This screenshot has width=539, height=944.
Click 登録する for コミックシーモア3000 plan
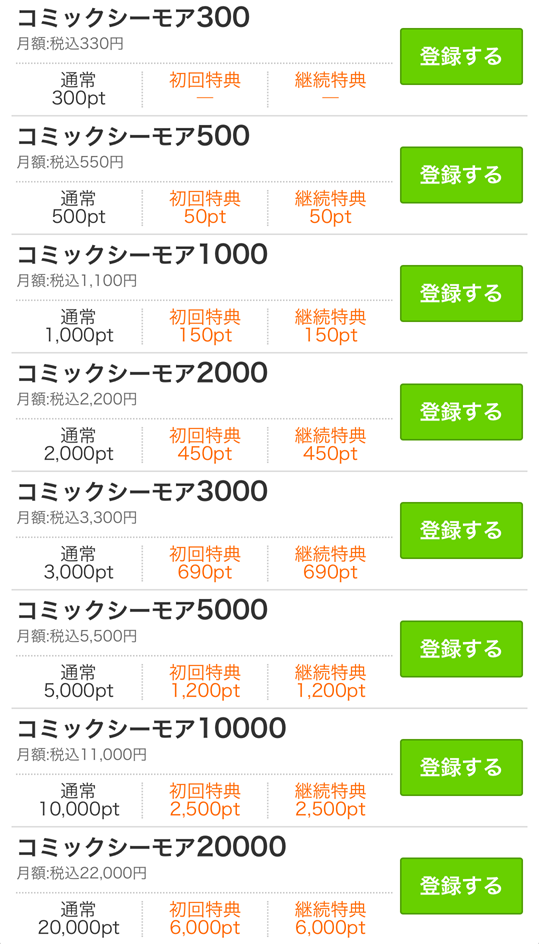[x=461, y=530]
